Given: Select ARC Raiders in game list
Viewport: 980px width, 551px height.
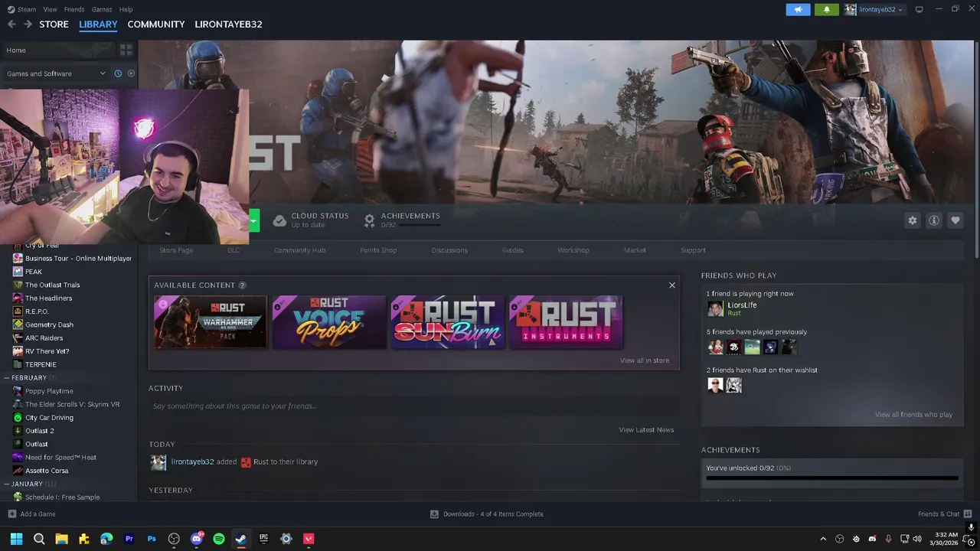Looking at the screenshot, I should coord(44,337).
